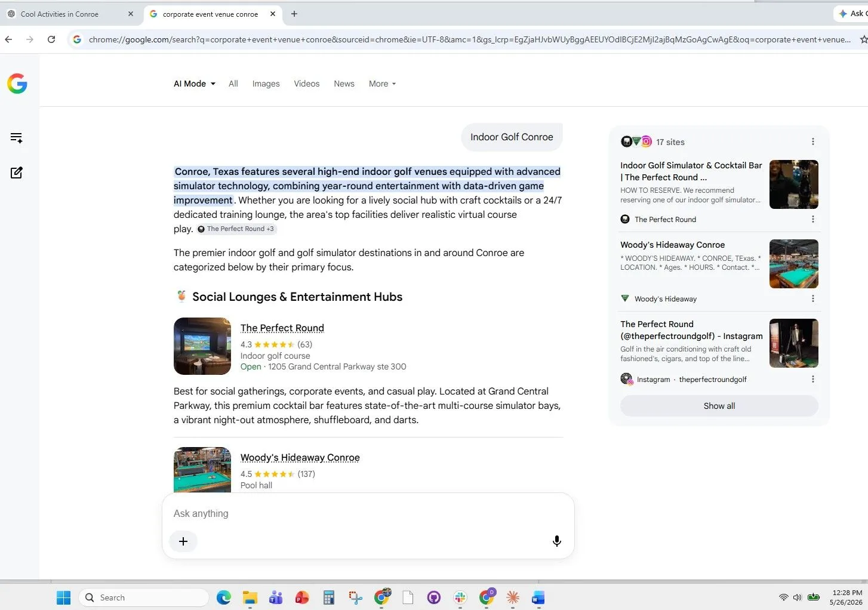Open The Perfect Round golf simulator thumbnail
868x610 pixels.
point(202,346)
